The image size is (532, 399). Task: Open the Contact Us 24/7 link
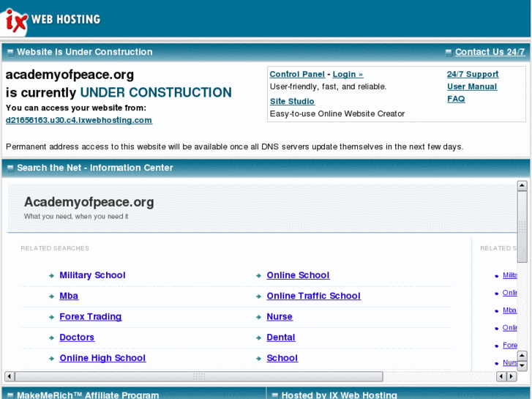[x=490, y=52]
